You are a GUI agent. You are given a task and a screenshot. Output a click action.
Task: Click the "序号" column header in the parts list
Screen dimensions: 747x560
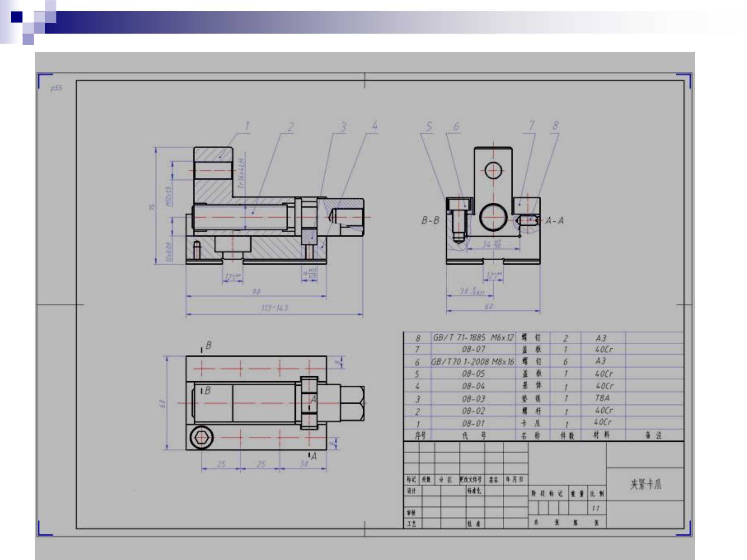click(x=420, y=435)
